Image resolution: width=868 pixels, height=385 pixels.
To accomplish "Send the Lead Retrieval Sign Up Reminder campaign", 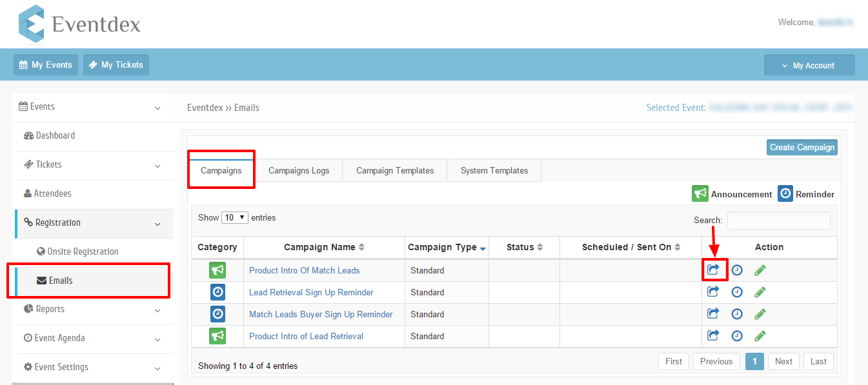I will pos(713,291).
